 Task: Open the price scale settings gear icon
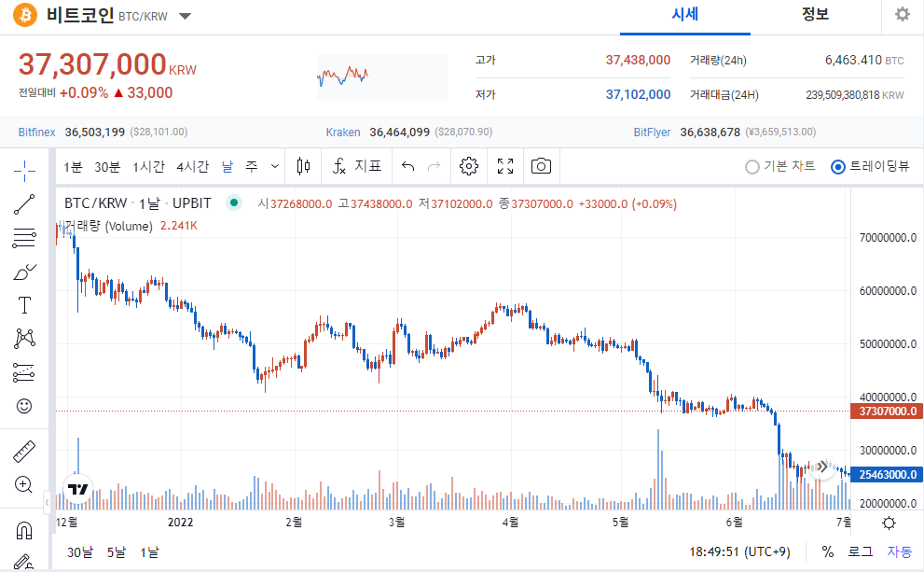(x=889, y=523)
